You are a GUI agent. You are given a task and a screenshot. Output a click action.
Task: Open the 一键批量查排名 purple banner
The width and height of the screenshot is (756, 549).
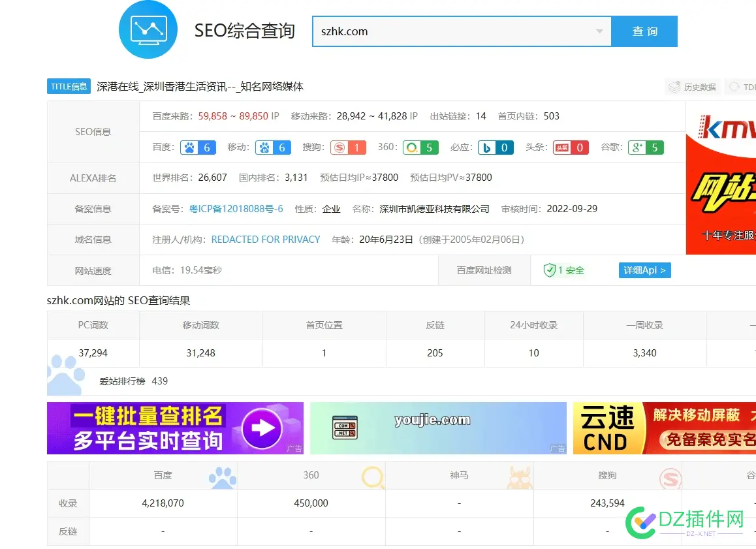pyautogui.click(x=175, y=428)
